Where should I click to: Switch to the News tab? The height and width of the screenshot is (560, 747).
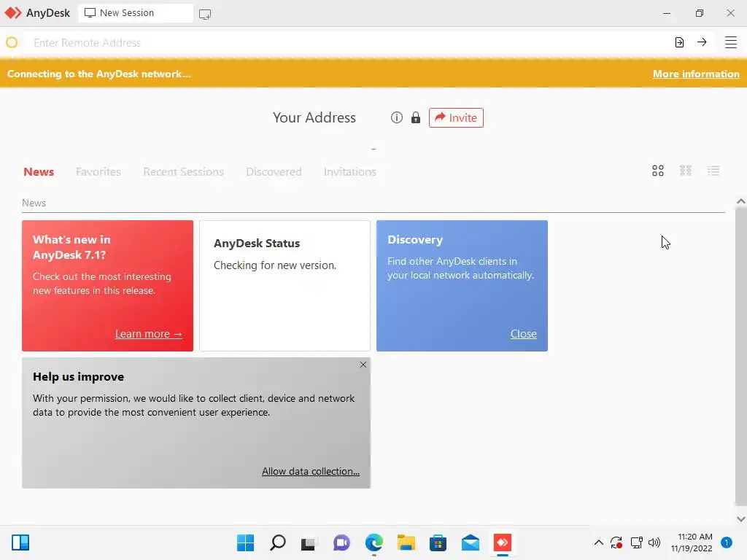(x=39, y=172)
